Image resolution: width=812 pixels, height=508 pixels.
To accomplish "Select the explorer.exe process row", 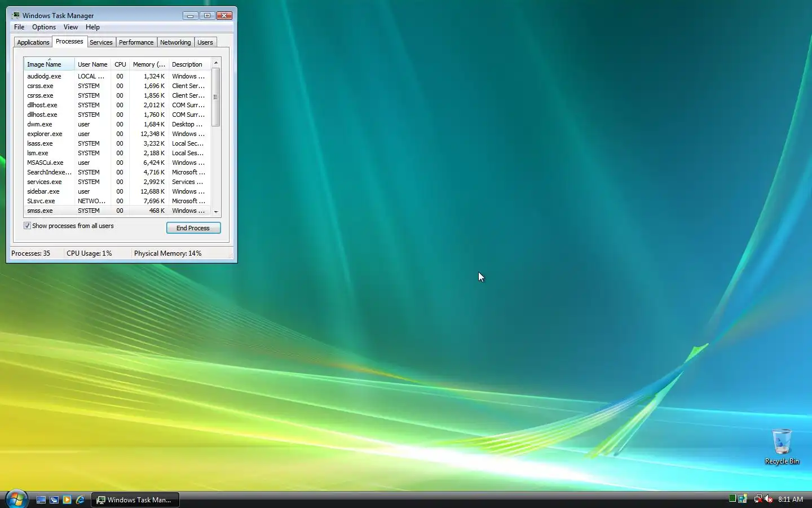I will (x=117, y=134).
